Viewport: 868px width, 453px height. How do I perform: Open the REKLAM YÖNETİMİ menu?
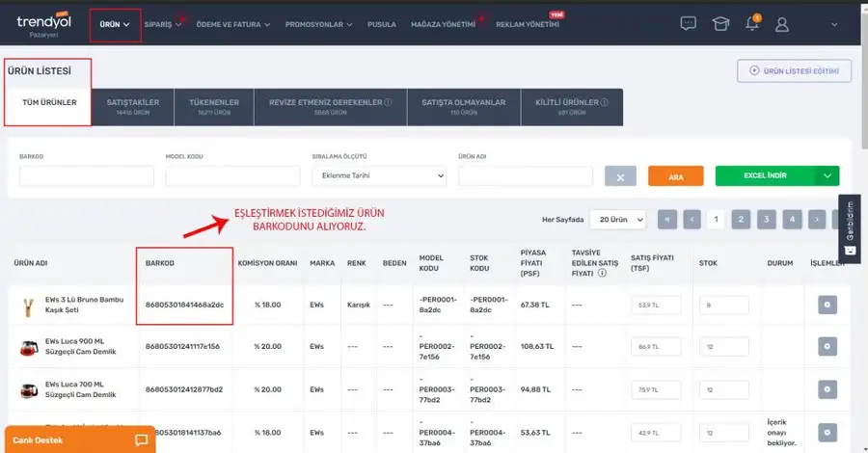pyautogui.click(x=527, y=24)
